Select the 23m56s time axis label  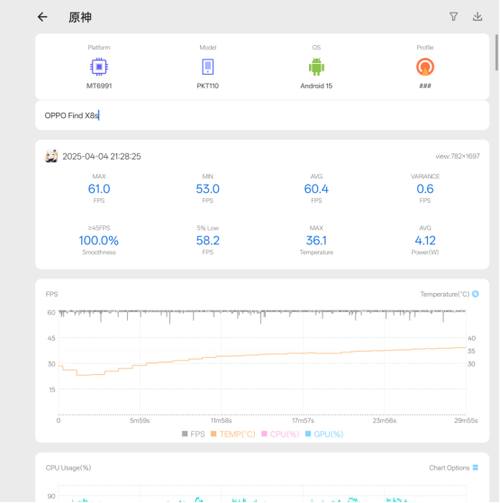(384, 420)
